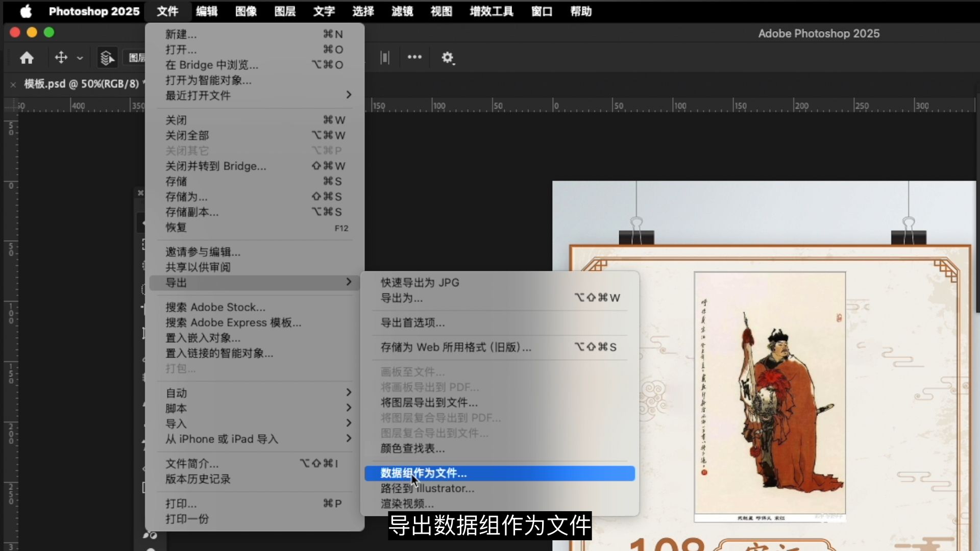This screenshot has height=551, width=980.
Task: Open the 窗口 menu
Action: coord(542,11)
